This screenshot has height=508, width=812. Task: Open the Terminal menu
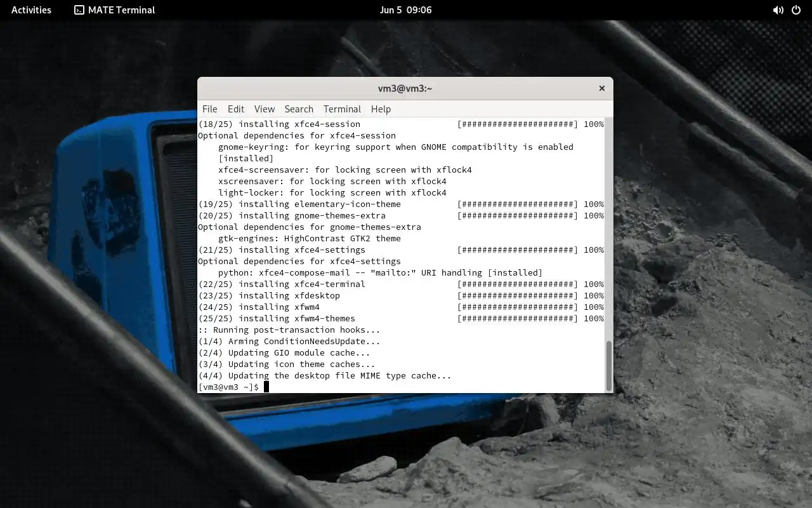tap(342, 109)
